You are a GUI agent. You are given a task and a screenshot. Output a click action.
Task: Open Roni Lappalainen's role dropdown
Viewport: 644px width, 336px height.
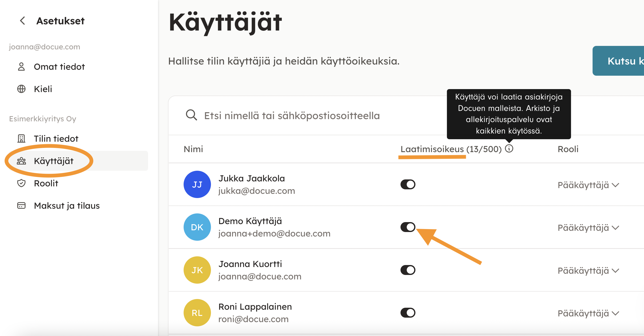point(588,313)
